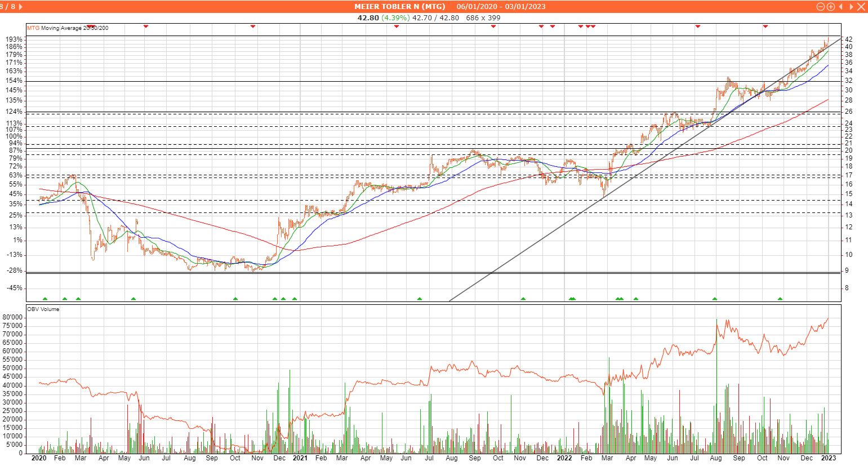
Task: Click the 42.80 last price quote
Action: (x=368, y=17)
